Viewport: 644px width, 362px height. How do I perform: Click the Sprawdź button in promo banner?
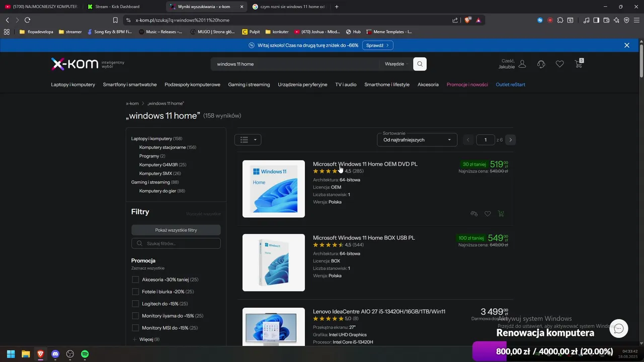(378, 45)
